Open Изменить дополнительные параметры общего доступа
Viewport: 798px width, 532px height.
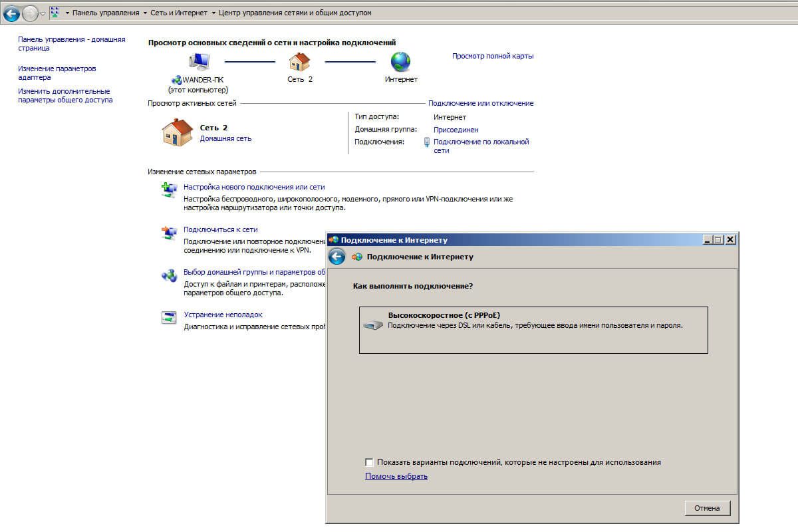coord(65,96)
